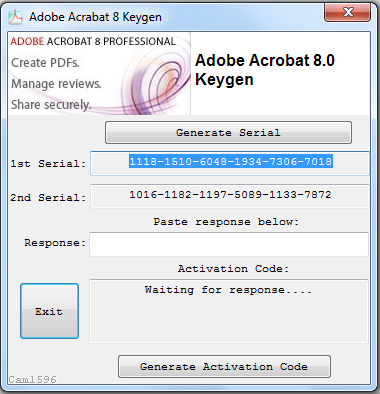Click the window title text

(95, 17)
